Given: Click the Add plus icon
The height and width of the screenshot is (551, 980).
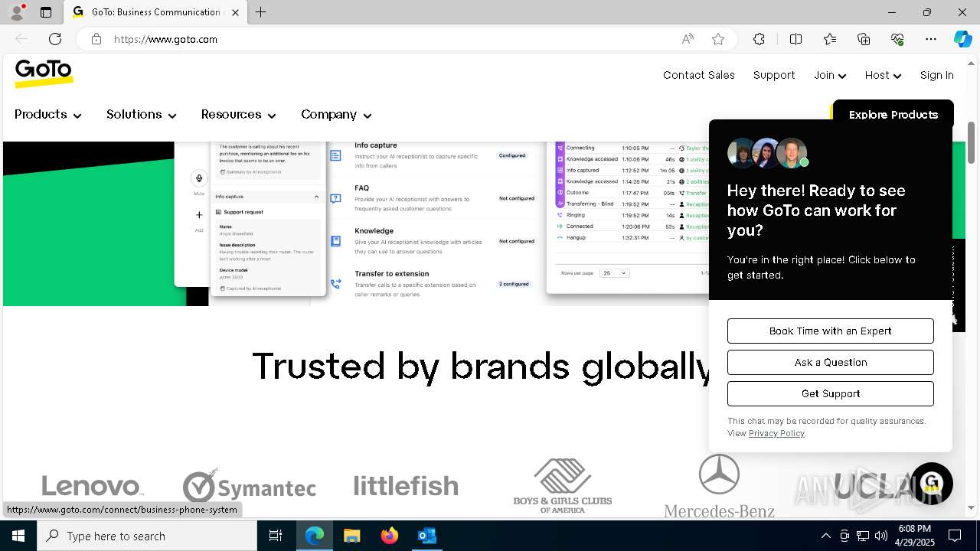Looking at the screenshot, I should [x=199, y=215].
